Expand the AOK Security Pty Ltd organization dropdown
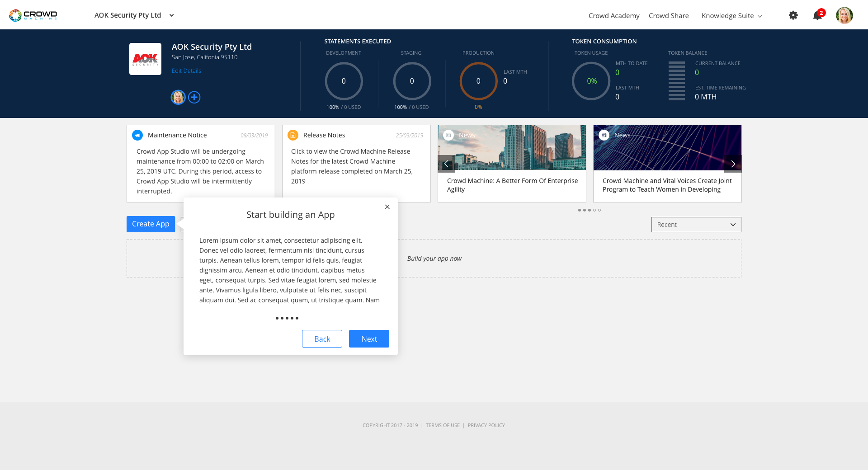Image resolution: width=868 pixels, height=470 pixels. pyautogui.click(x=134, y=15)
